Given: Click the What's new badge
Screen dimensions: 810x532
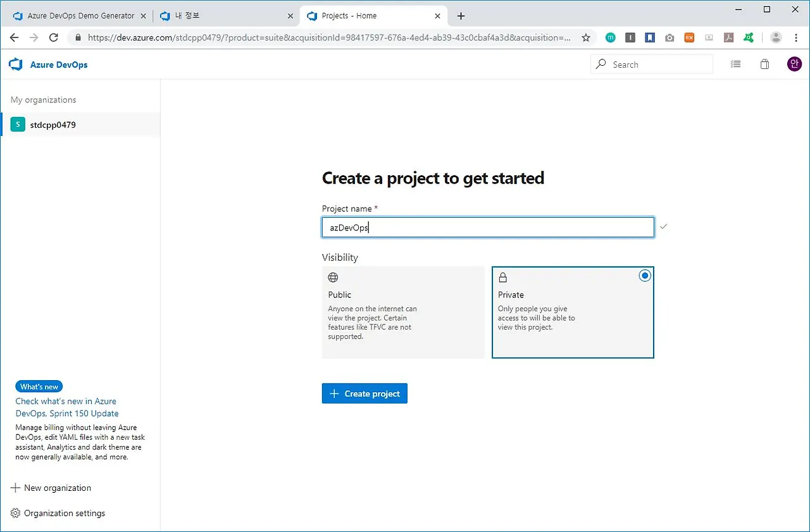Looking at the screenshot, I should pyautogui.click(x=39, y=387).
